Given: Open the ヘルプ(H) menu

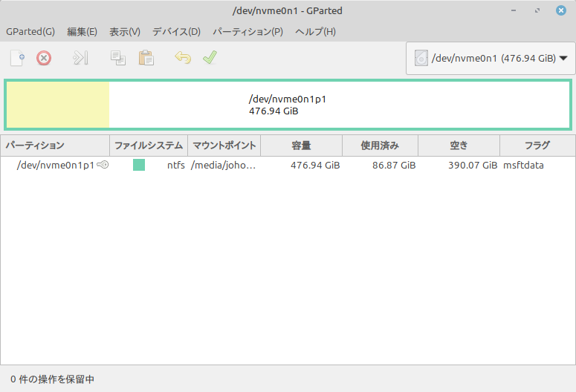Looking at the screenshot, I should click(315, 32).
